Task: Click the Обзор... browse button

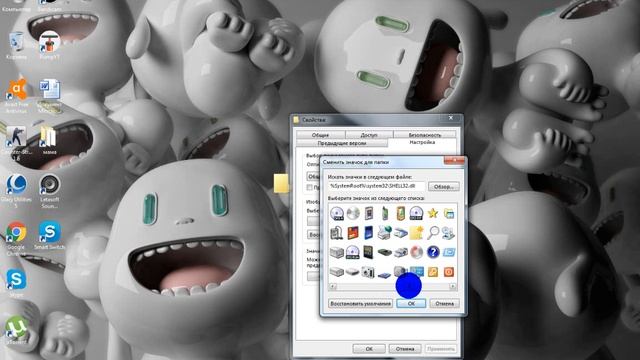Action: point(444,187)
